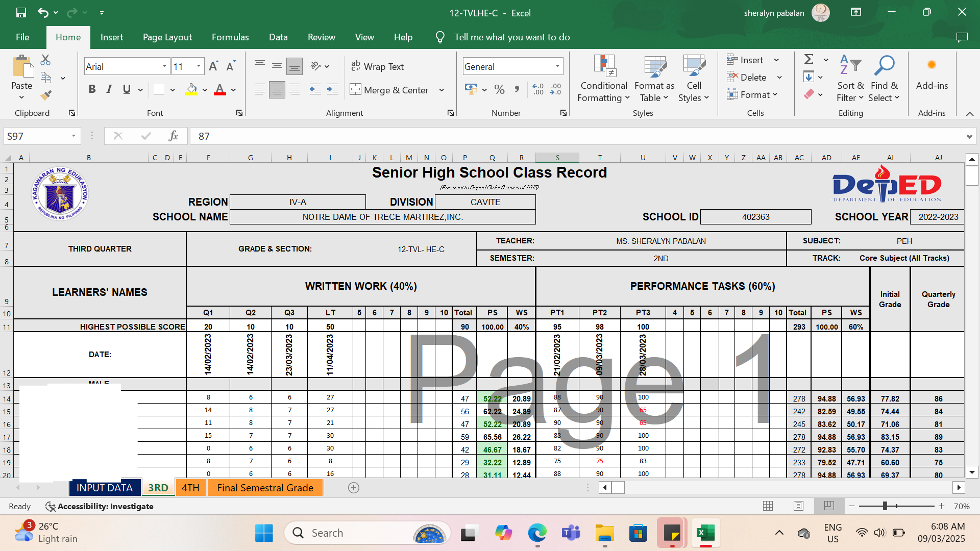Image resolution: width=980 pixels, height=551 pixels.
Task: Toggle Wrap Text on
Action: [x=377, y=66]
